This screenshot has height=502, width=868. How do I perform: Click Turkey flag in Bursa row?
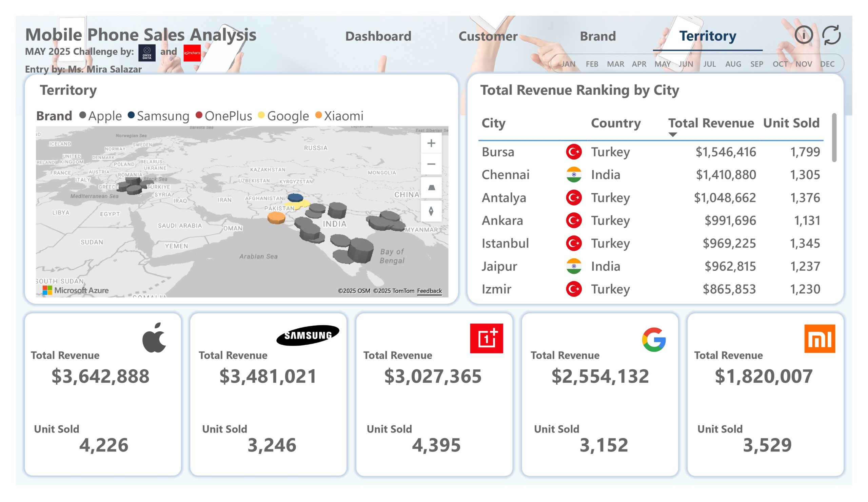(573, 152)
